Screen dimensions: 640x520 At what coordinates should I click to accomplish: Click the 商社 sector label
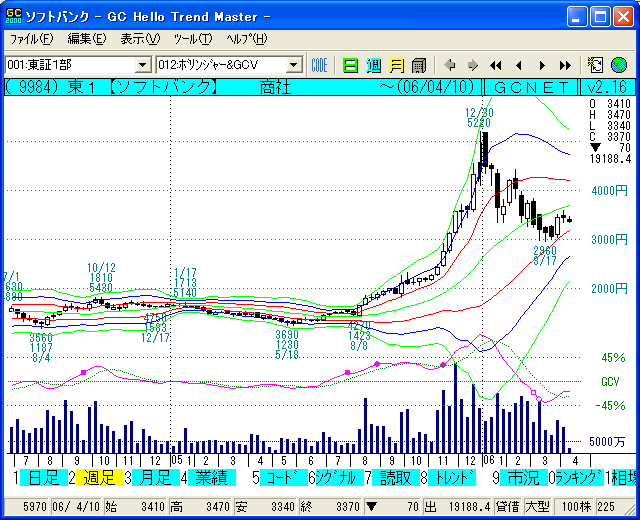tap(276, 87)
